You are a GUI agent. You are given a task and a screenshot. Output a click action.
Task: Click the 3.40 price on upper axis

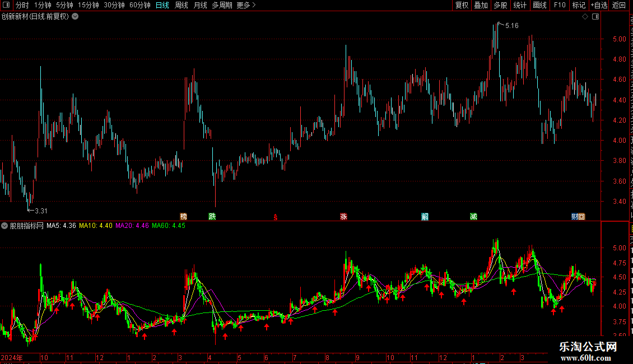point(620,202)
